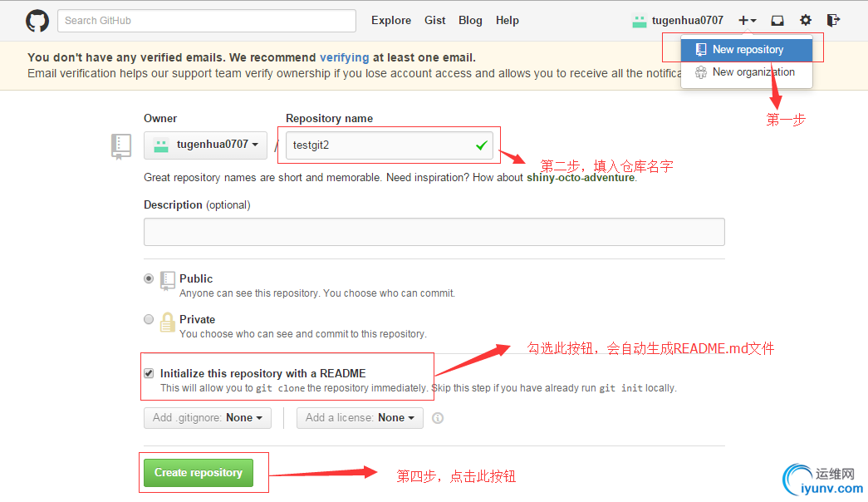Screen dimensions: 868x502
Task: Toggle the plus create-new dropdown
Action: [748, 21]
